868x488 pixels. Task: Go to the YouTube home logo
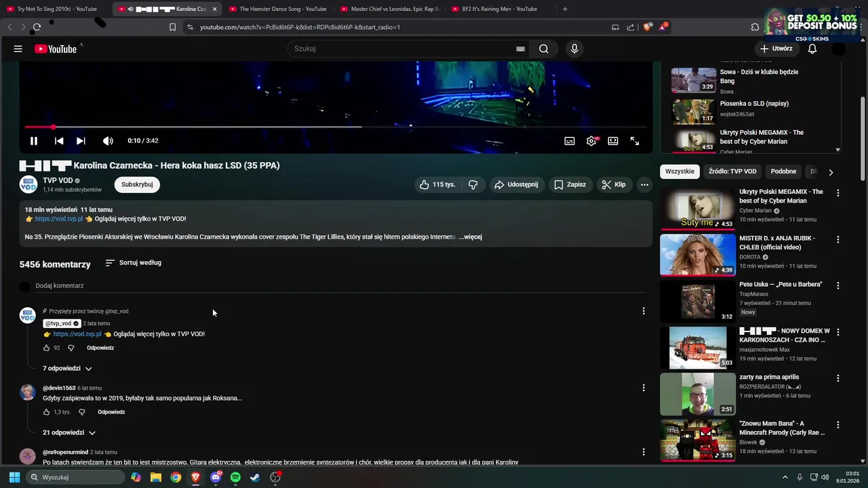click(x=56, y=49)
